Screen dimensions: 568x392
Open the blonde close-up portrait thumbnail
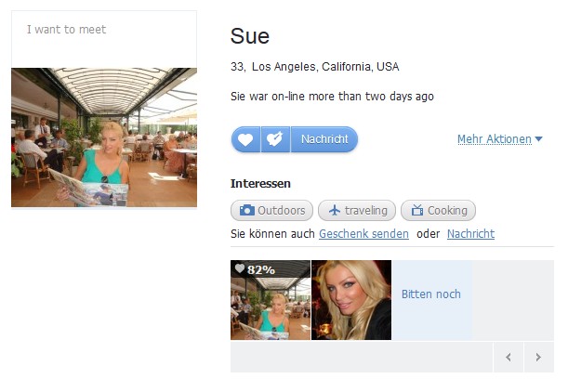coord(351,300)
